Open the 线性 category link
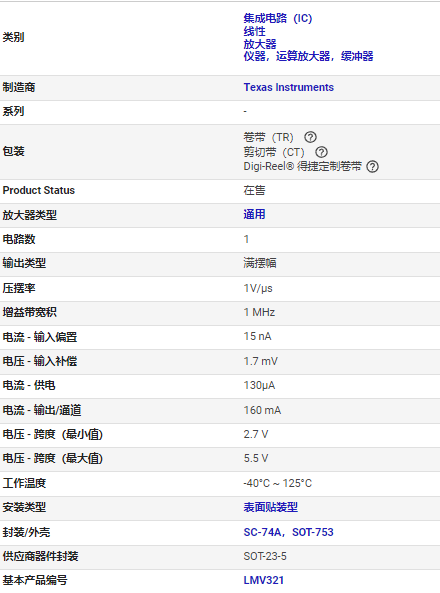Image resolution: width=440 pixels, height=593 pixels. pyautogui.click(x=254, y=31)
